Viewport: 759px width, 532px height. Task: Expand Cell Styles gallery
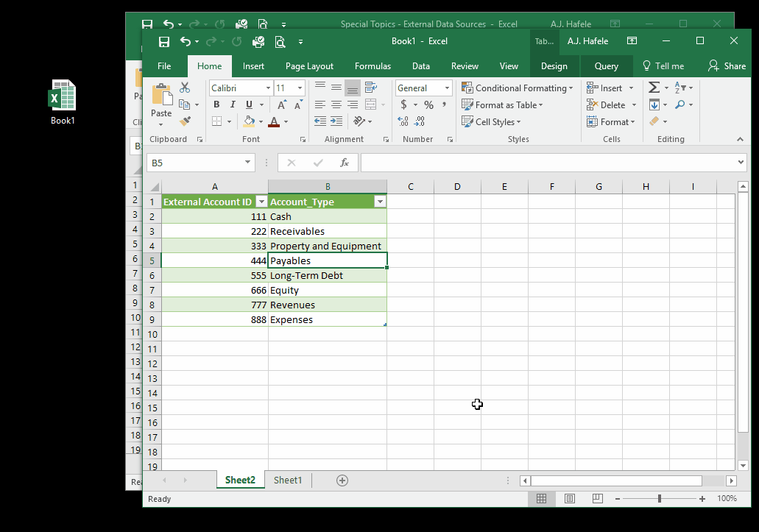pos(491,122)
